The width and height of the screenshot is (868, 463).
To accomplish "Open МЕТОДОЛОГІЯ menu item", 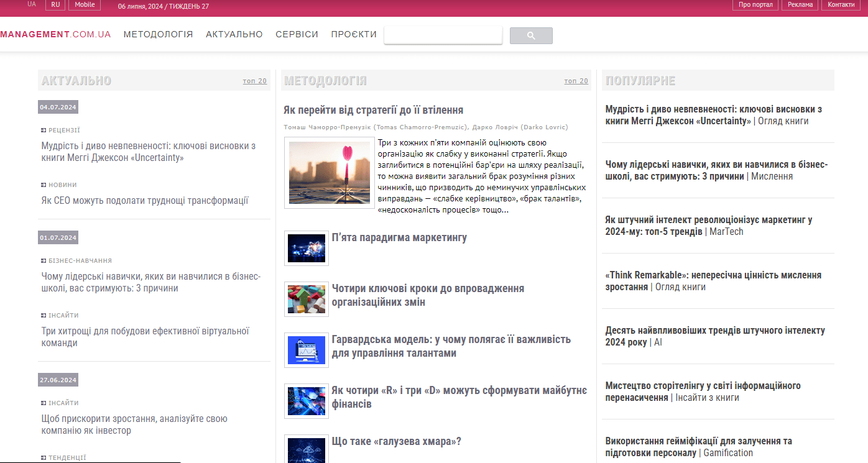I will coord(159,34).
